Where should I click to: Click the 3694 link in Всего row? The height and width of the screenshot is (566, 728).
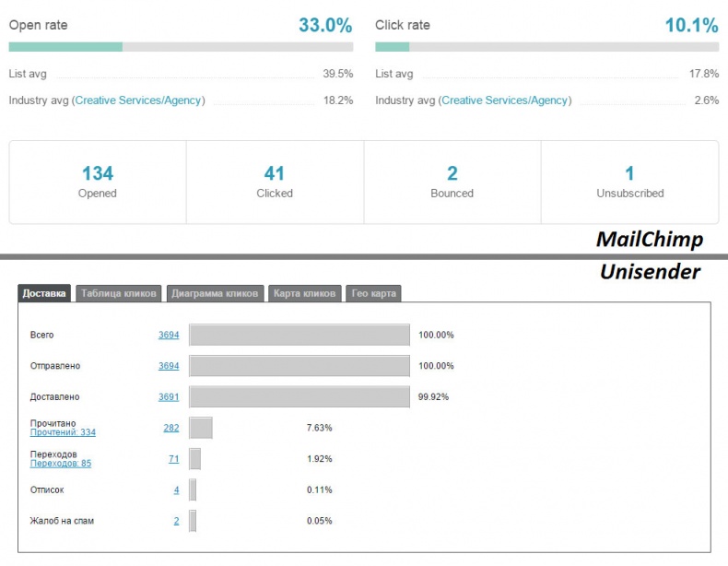point(169,335)
